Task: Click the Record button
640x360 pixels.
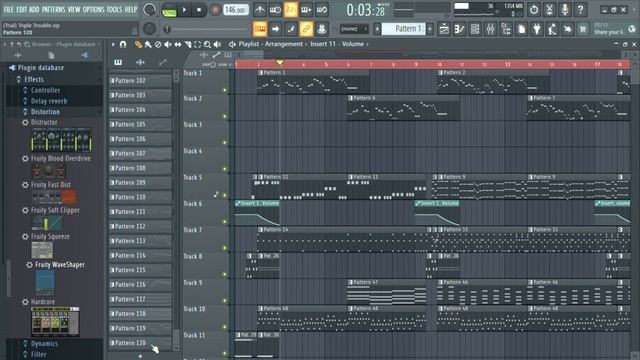Action: pos(215,10)
